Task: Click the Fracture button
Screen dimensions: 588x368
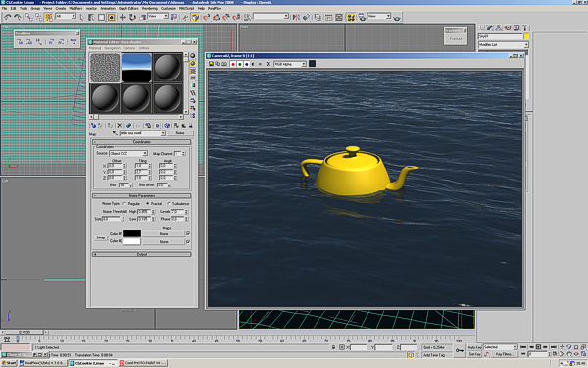Action: [456, 38]
